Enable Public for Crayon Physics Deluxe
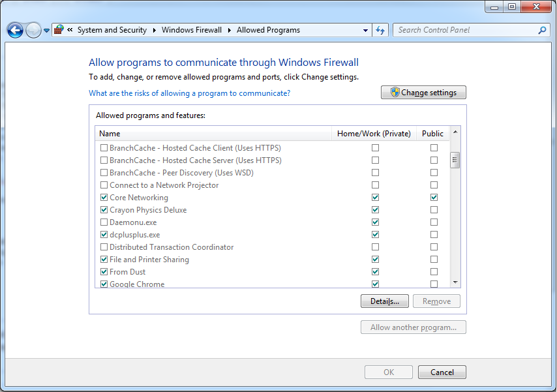The image size is (557, 392). pos(434,209)
